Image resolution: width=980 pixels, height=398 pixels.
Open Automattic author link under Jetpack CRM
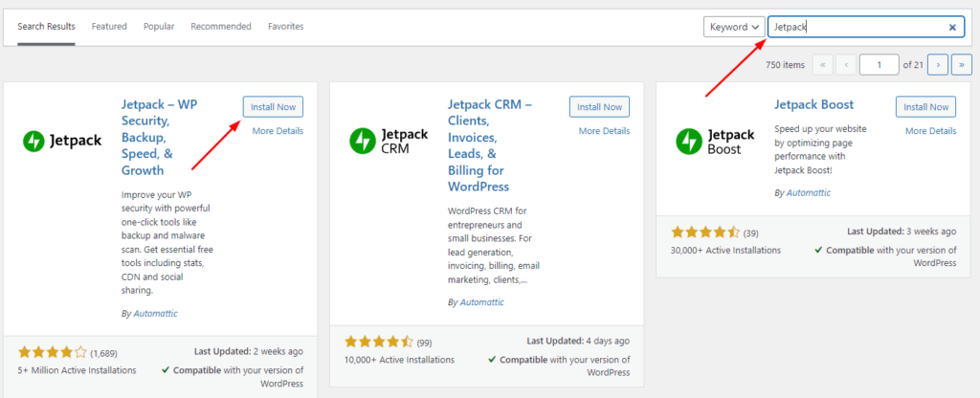[x=482, y=302]
